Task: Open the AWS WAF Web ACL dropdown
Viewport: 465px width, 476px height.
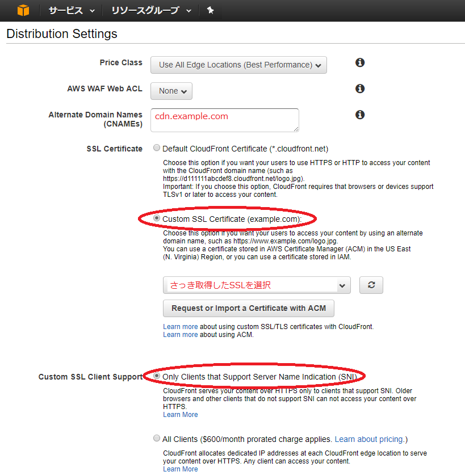Action: (x=171, y=91)
